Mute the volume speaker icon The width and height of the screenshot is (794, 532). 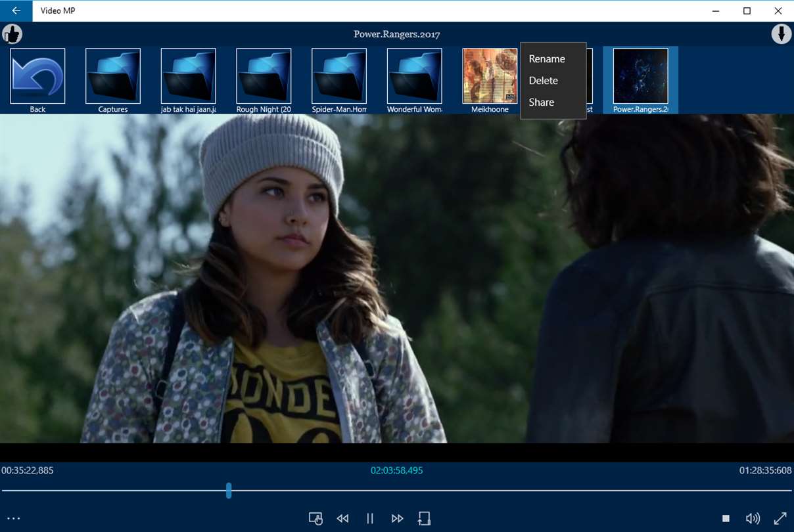753,518
